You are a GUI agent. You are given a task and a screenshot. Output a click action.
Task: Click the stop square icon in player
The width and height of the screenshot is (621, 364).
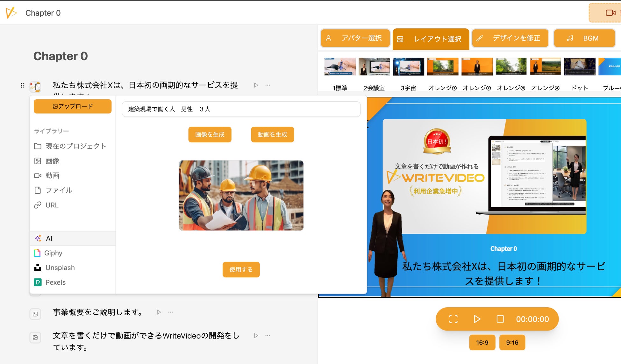point(500,319)
